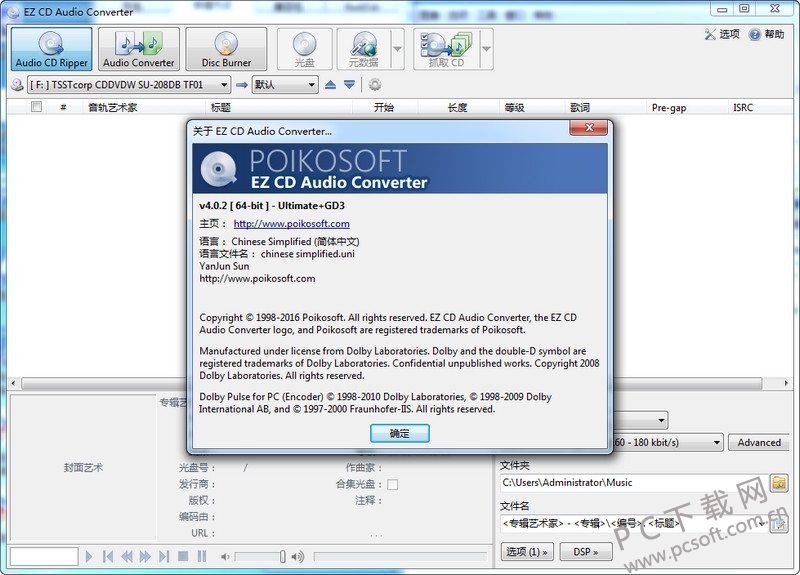Expand the 元数据 dropdown arrow

point(397,49)
